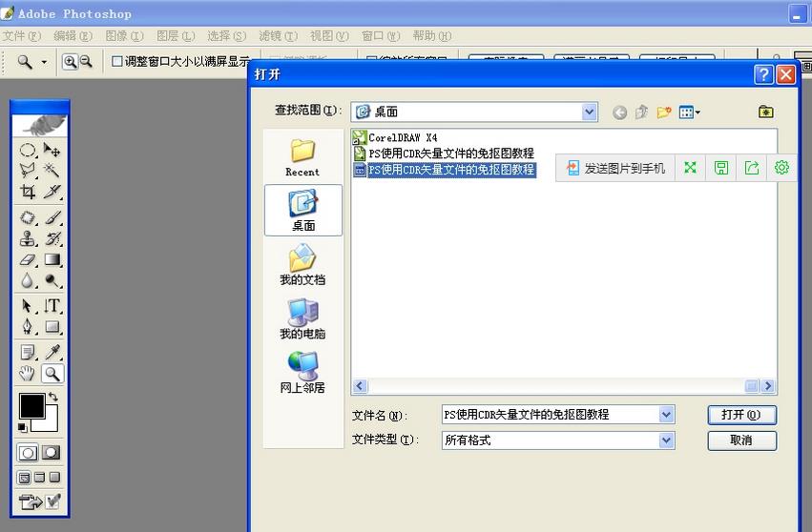Select the Path Selection tool

coord(28,306)
